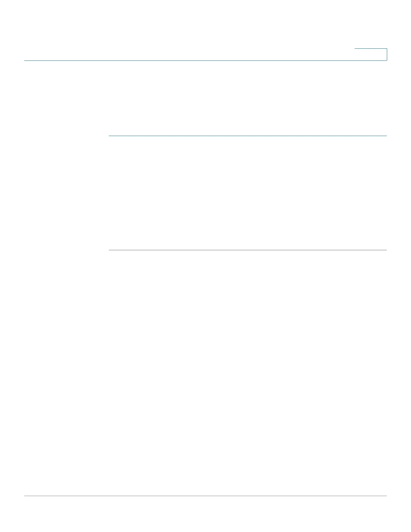
Task: Click left end of upper section divider
Action: click(110, 136)
